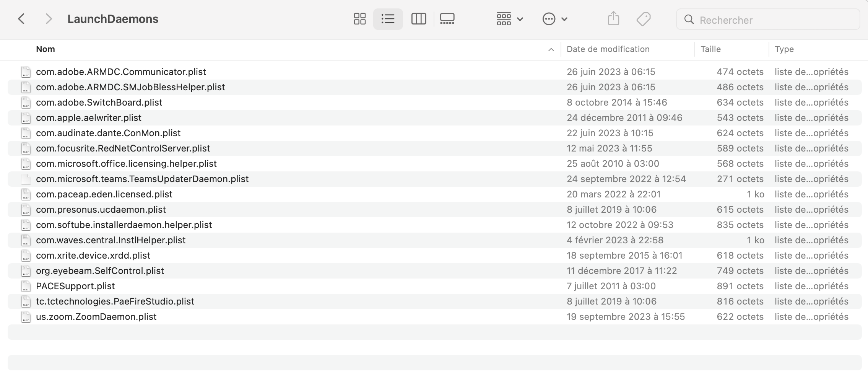Click the date 19 septembre 2023 à 15:55

click(x=626, y=316)
